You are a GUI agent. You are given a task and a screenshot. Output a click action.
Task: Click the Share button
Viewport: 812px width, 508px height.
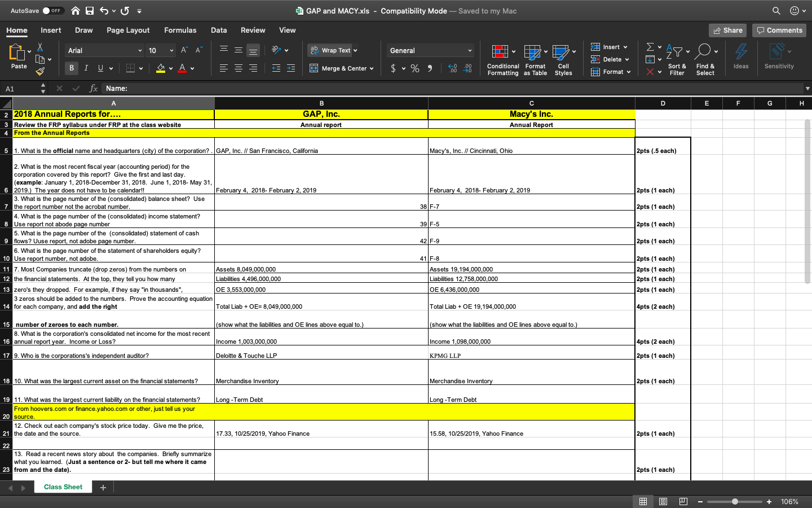727,30
